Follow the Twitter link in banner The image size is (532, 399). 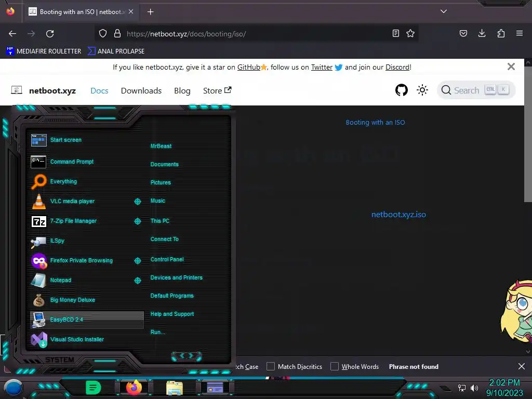point(322,67)
